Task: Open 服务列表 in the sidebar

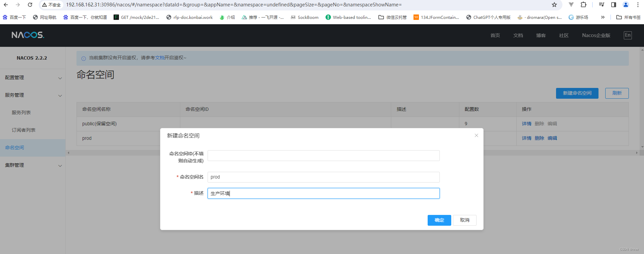Action: click(x=21, y=113)
